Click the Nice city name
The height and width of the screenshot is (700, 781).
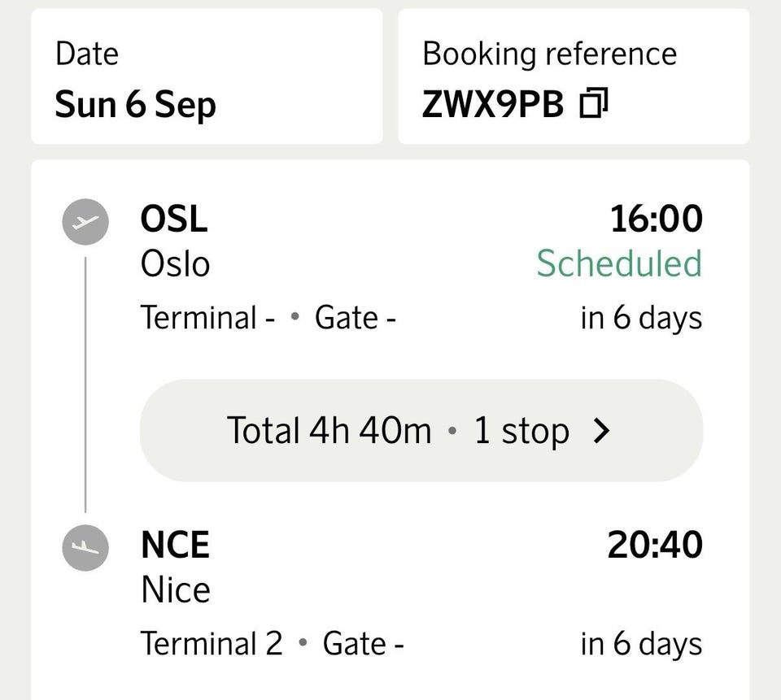(176, 590)
